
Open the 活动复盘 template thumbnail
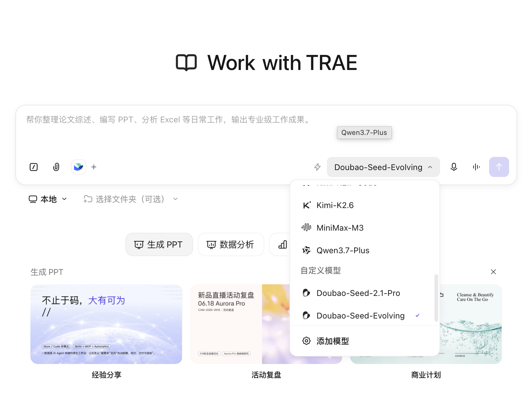click(240, 324)
